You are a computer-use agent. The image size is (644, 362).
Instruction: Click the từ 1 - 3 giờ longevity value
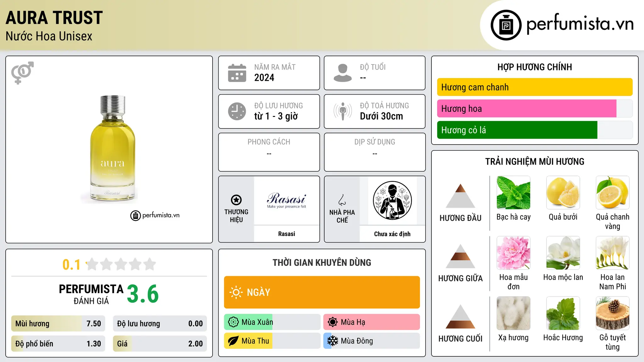click(x=276, y=116)
